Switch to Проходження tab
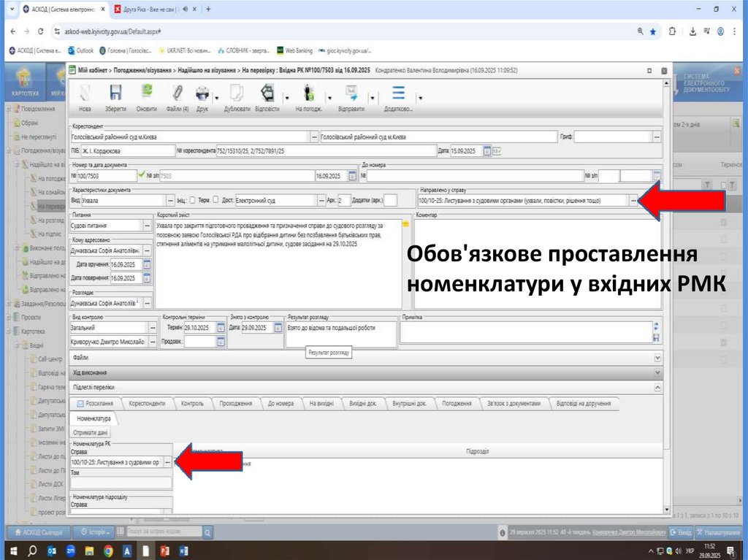This screenshot has width=748, height=560. pyautogui.click(x=236, y=404)
